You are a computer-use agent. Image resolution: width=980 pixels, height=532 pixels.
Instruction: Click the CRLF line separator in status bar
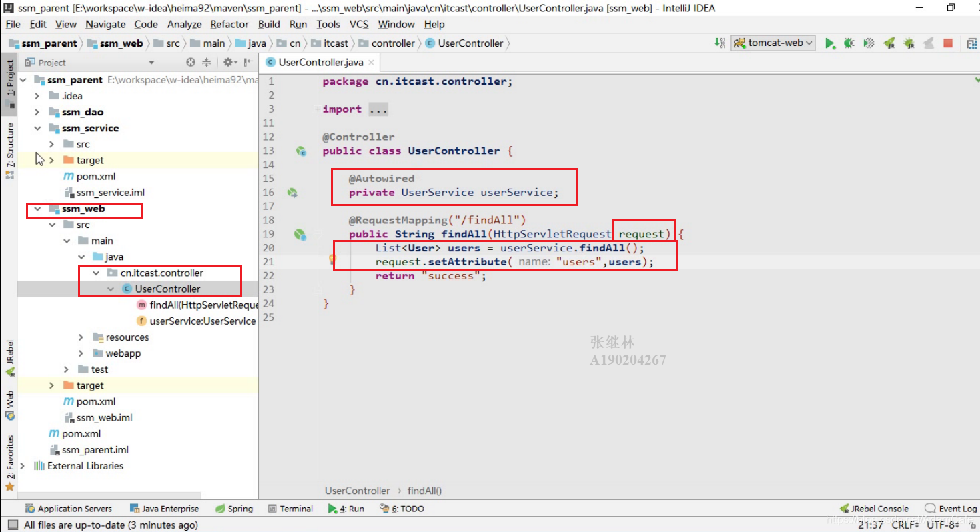905,525
